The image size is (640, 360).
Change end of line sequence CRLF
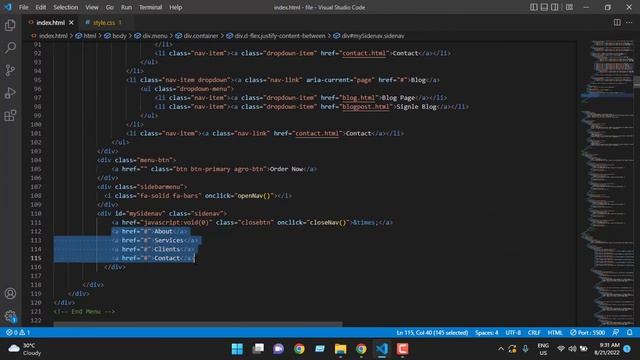(x=533, y=333)
